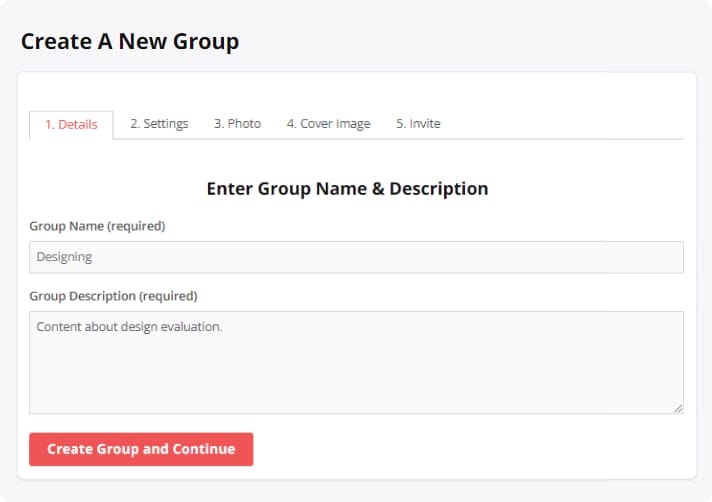Focus the Group Name input field
The height and width of the screenshot is (502, 712).
356,257
